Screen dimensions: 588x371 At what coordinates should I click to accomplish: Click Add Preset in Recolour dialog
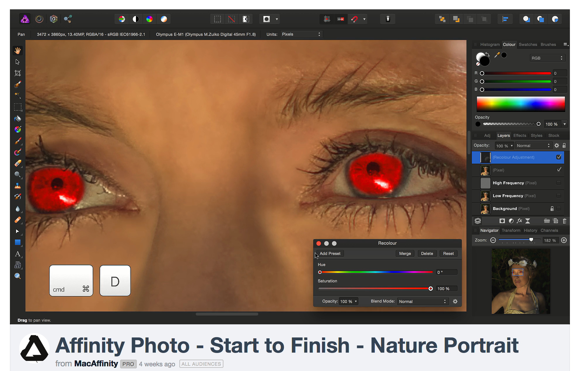330,253
